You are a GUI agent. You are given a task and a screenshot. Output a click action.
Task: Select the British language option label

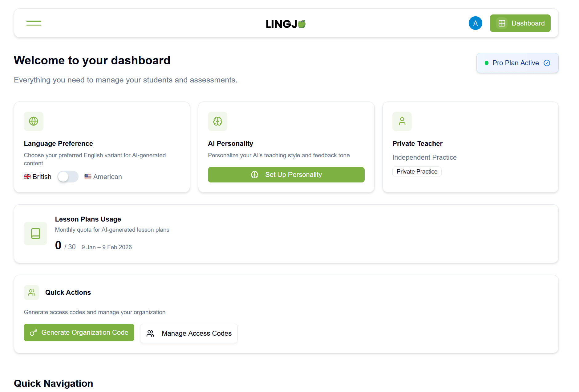pyautogui.click(x=42, y=177)
